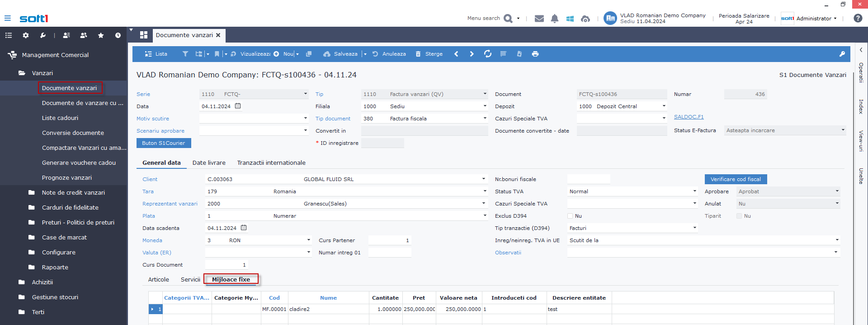This screenshot has width=868, height=325.
Task: Click the grid layout icon in the toolbar
Action: point(503,54)
